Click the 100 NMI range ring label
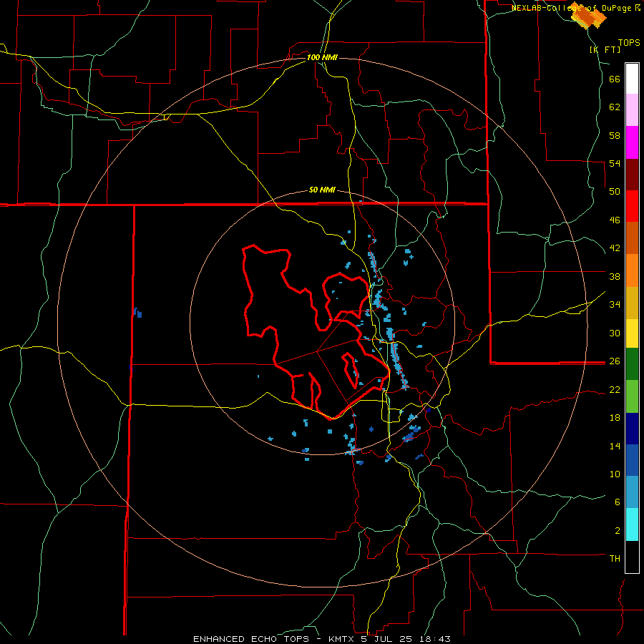644x644 pixels. 322,57
